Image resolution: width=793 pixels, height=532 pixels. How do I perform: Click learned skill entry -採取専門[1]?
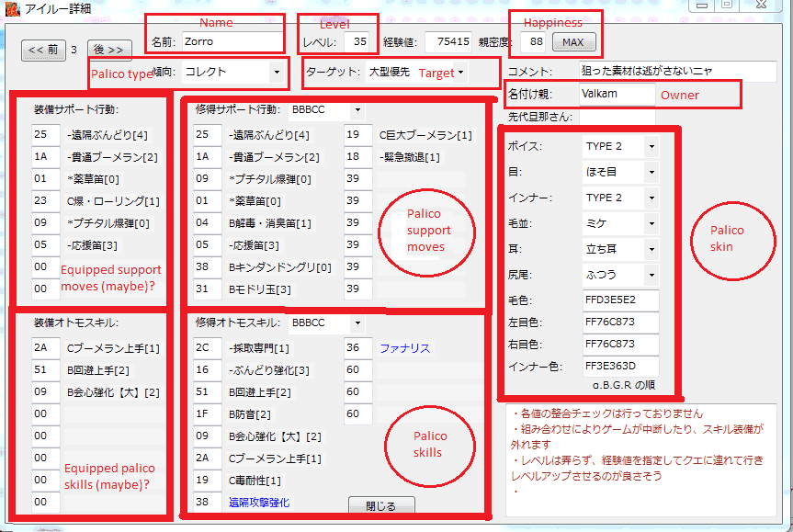[x=259, y=348]
